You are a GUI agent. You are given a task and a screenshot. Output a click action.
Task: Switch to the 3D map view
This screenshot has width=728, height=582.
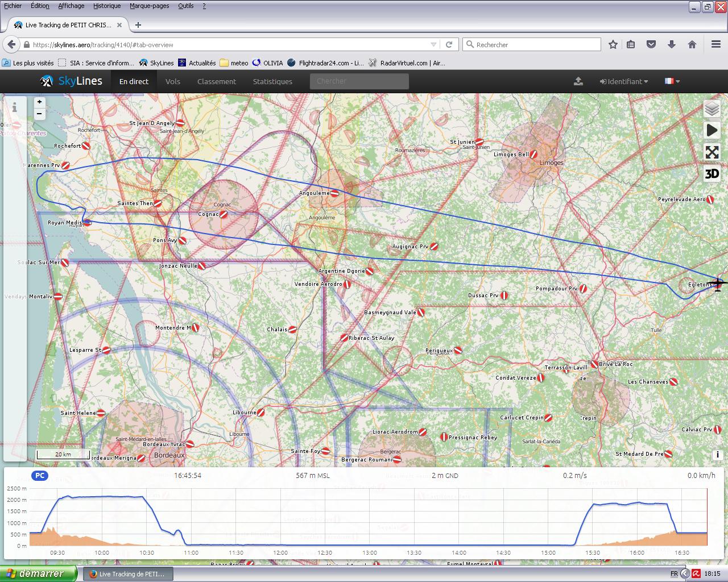[x=712, y=173]
